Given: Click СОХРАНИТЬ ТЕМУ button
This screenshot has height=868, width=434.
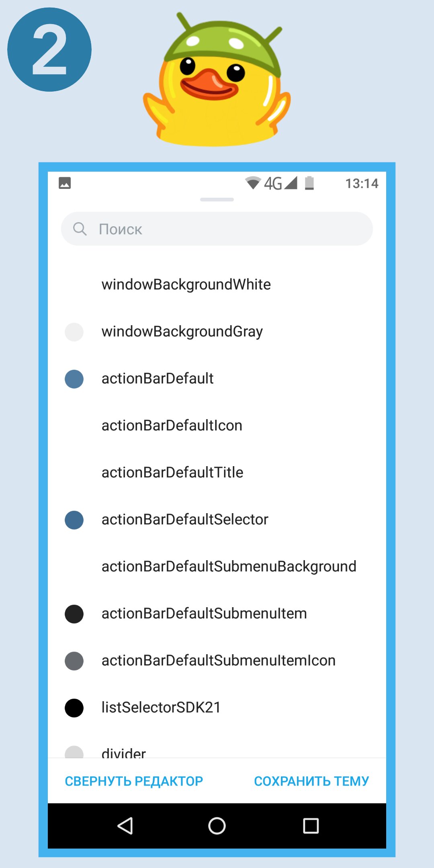Looking at the screenshot, I should [x=311, y=781].
